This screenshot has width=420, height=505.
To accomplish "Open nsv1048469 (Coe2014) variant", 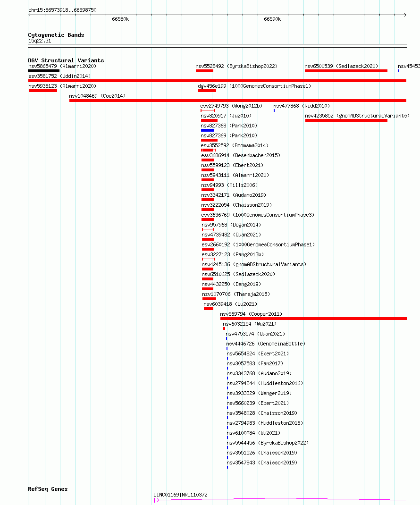I will click(x=97, y=96).
